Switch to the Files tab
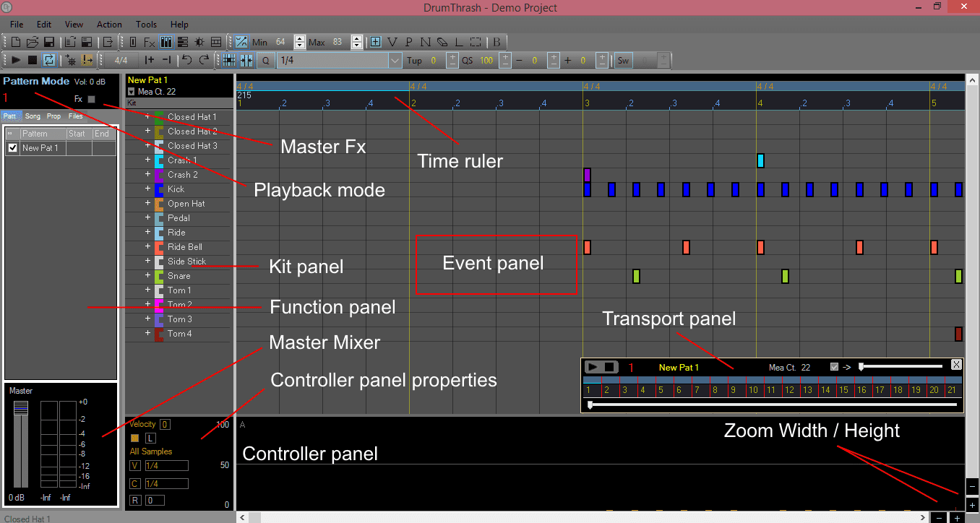This screenshot has width=980, height=523. click(x=76, y=116)
